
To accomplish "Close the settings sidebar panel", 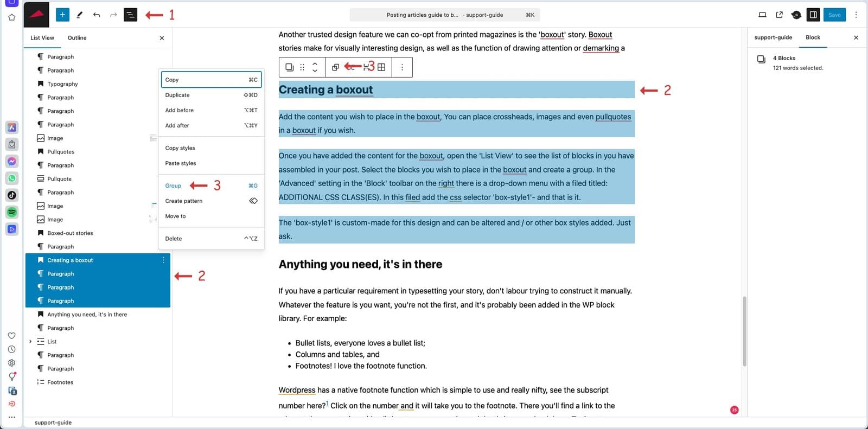I will pos(856,37).
